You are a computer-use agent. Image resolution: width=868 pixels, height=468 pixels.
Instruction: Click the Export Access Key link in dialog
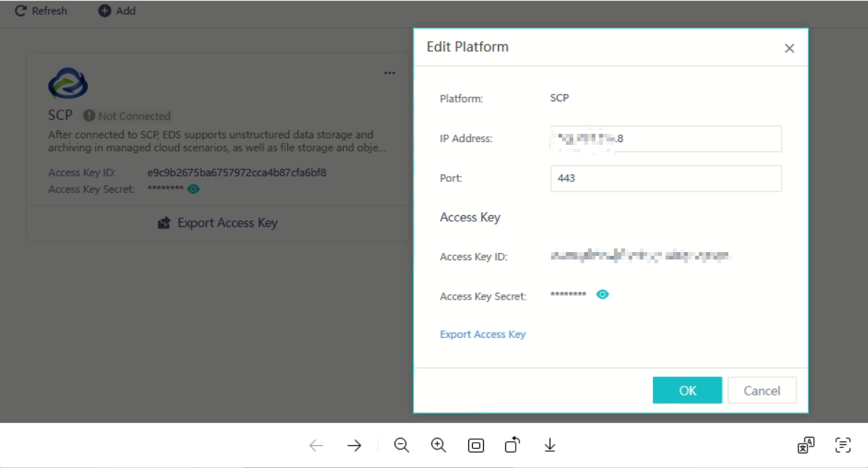click(x=482, y=334)
